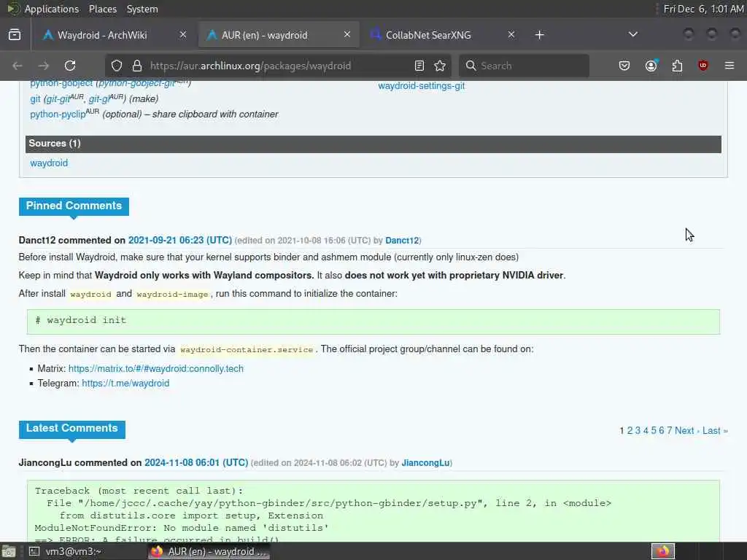Open the extensions puzzle icon

[x=677, y=66]
